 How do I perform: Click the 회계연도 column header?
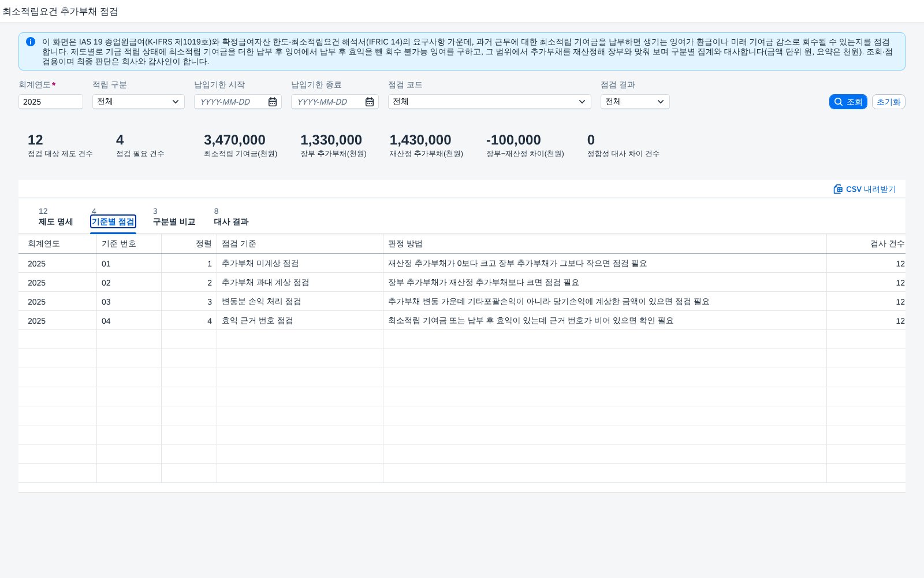(x=58, y=244)
